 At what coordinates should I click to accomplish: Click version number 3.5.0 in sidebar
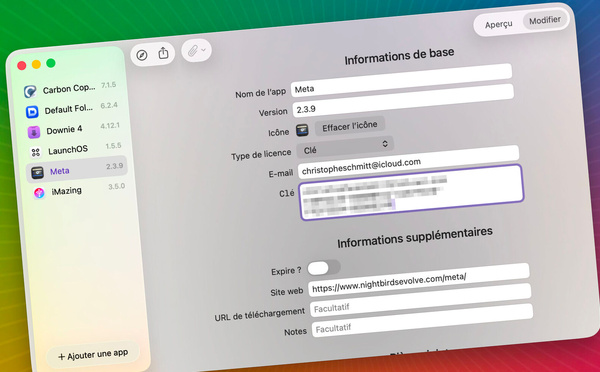(x=116, y=186)
